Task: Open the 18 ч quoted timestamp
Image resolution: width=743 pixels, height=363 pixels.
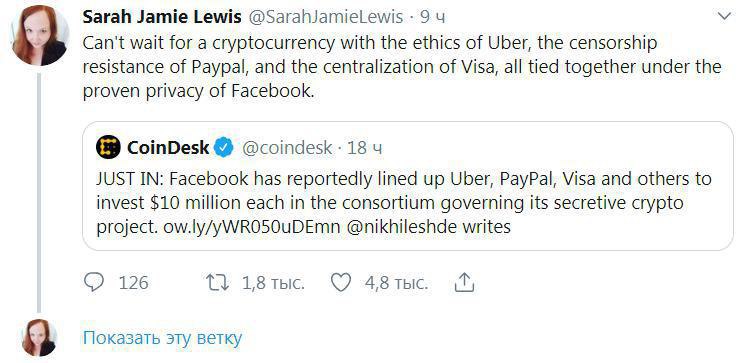Action: [x=364, y=148]
